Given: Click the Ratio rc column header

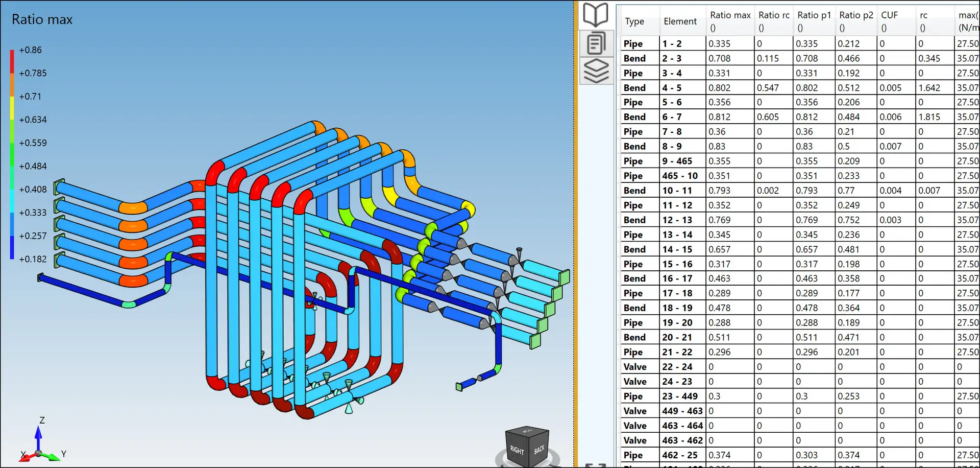Looking at the screenshot, I should point(774,21).
